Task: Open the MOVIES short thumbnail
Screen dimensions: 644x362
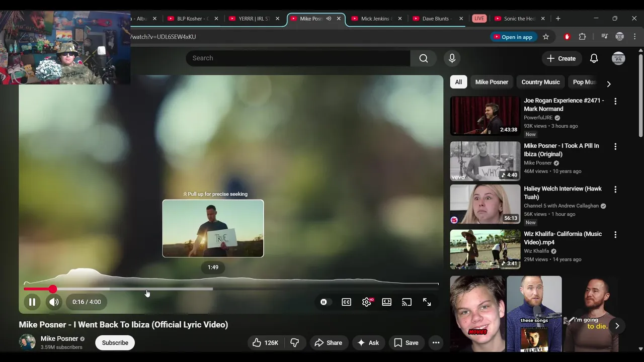Action: (477, 314)
